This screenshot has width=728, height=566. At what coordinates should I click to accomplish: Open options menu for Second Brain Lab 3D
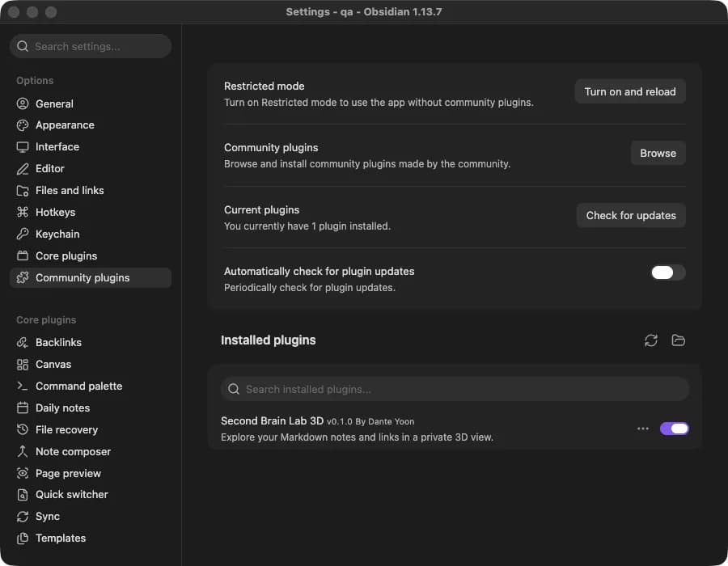(643, 429)
